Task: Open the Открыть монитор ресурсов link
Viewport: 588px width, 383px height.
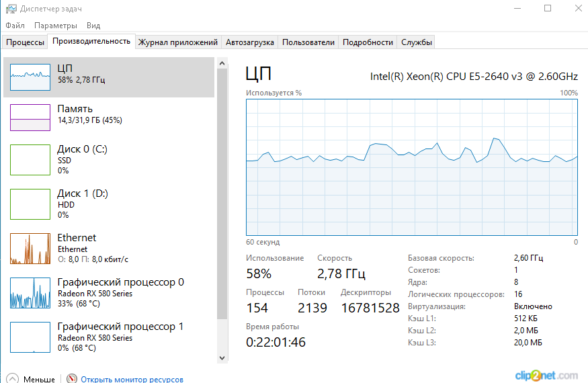Action: click(x=132, y=379)
